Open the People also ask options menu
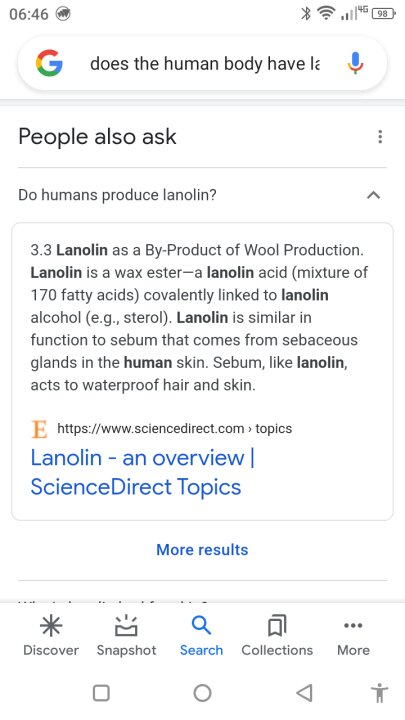 pos(380,137)
